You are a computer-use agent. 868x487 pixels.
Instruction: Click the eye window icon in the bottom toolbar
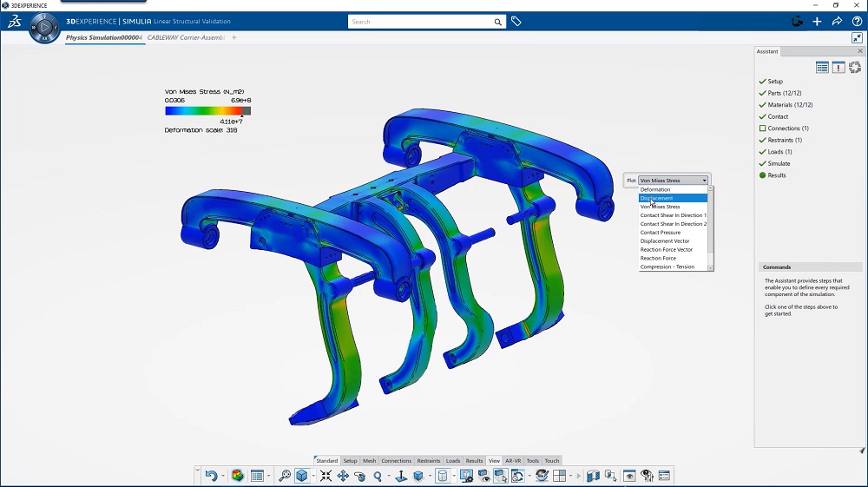coord(629,476)
